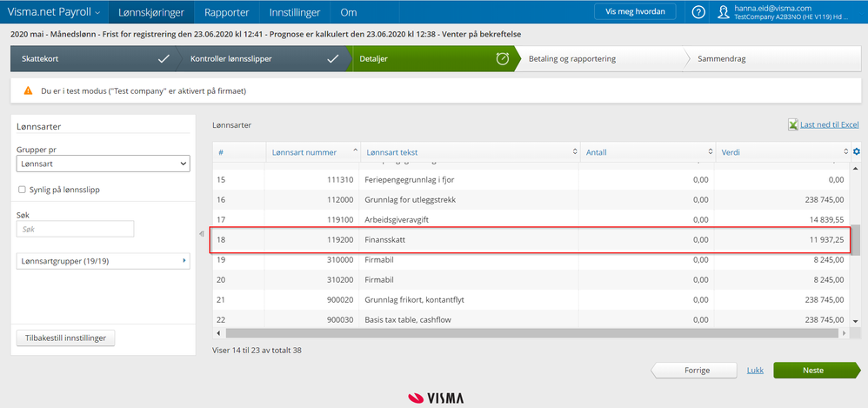Click Last ned til Excel link
This screenshot has height=408, width=868.
point(829,125)
